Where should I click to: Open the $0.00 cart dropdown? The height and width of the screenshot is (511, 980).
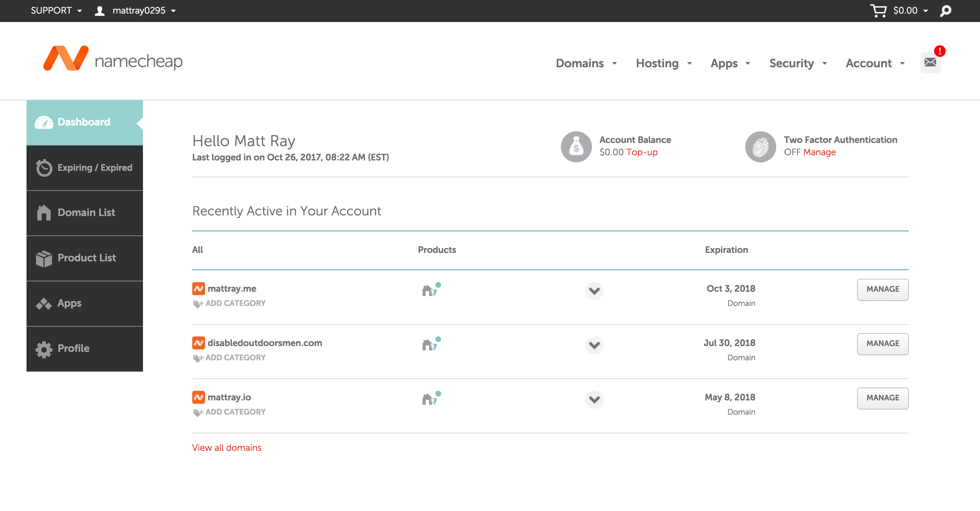pyautogui.click(x=911, y=11)
